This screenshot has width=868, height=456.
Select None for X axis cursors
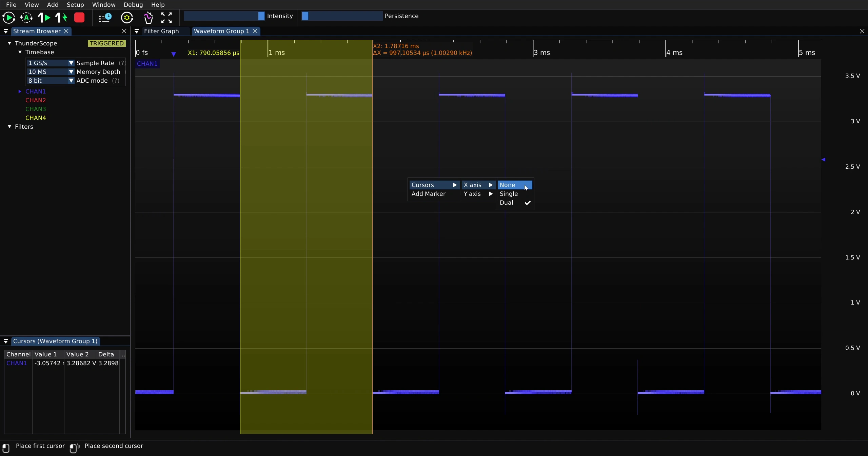pyautogui.click(x=515, y=185)
